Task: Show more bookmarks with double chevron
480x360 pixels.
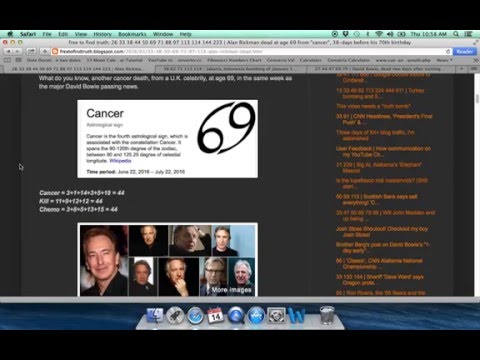Action: tap(476, 60)
